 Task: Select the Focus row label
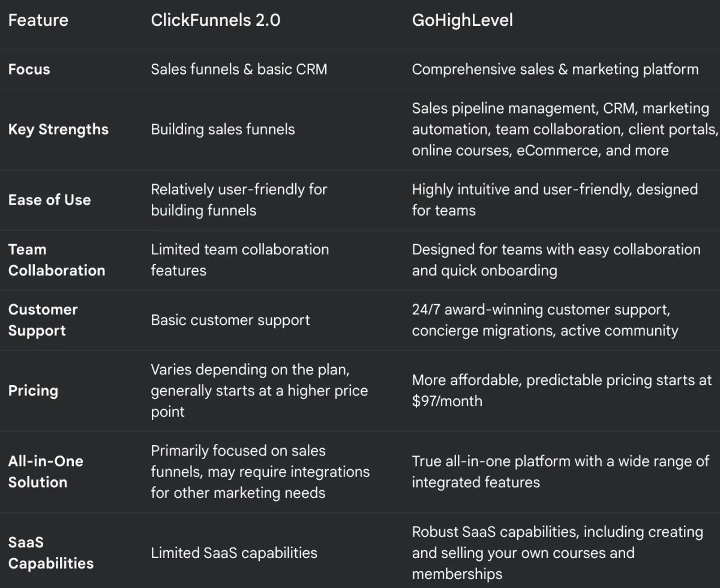tap(29, 69)
